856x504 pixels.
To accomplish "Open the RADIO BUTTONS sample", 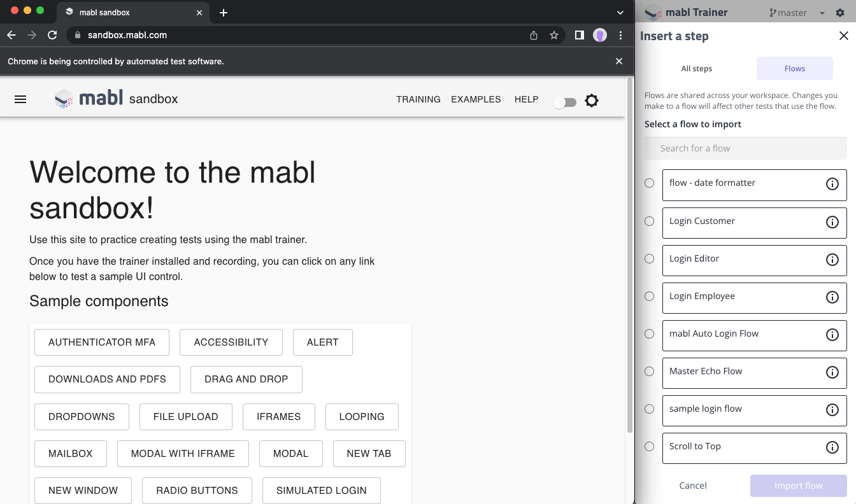I will (197, 491).
